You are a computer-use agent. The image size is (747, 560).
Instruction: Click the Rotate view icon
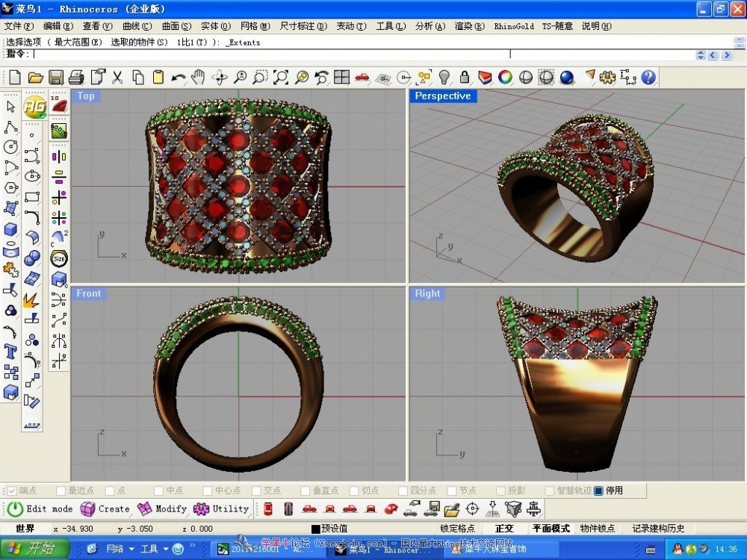point(220,77)
